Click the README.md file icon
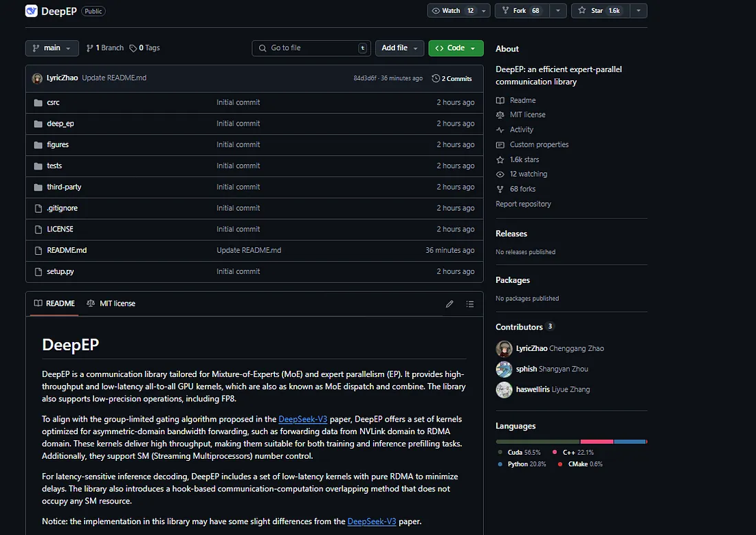The height and width of the screenshot is (535, 756). click(38, 251)
